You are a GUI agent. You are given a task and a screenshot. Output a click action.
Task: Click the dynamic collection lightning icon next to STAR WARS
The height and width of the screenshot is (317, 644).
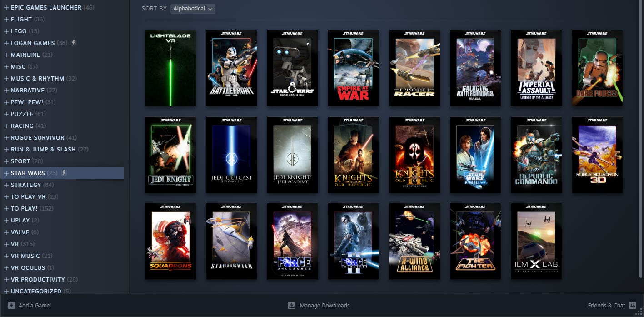coord(64,173)
